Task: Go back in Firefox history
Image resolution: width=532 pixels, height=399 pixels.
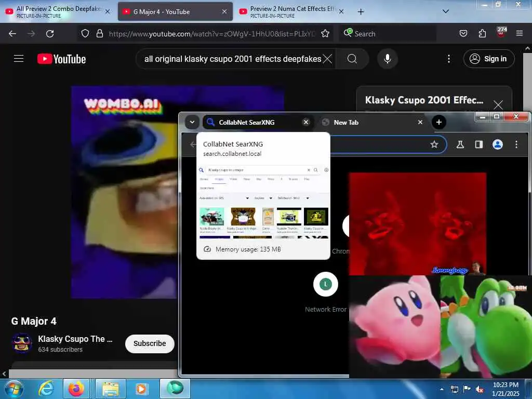Action: (x=12, y=34)
